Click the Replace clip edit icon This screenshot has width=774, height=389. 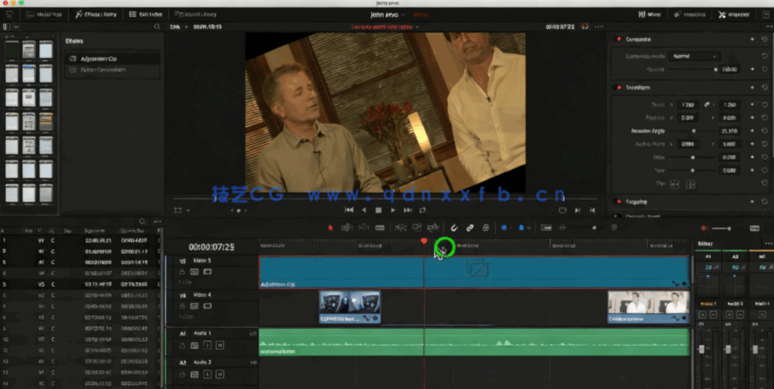coord(433,228)
